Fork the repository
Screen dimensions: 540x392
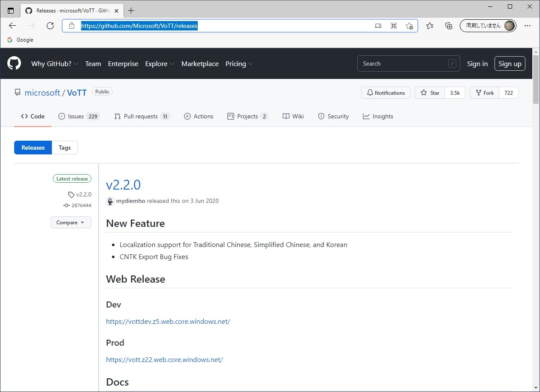coord(485,93)
